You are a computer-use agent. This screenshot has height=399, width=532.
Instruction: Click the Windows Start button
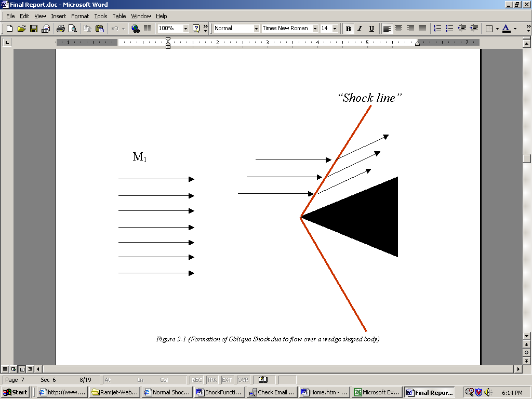16,392
